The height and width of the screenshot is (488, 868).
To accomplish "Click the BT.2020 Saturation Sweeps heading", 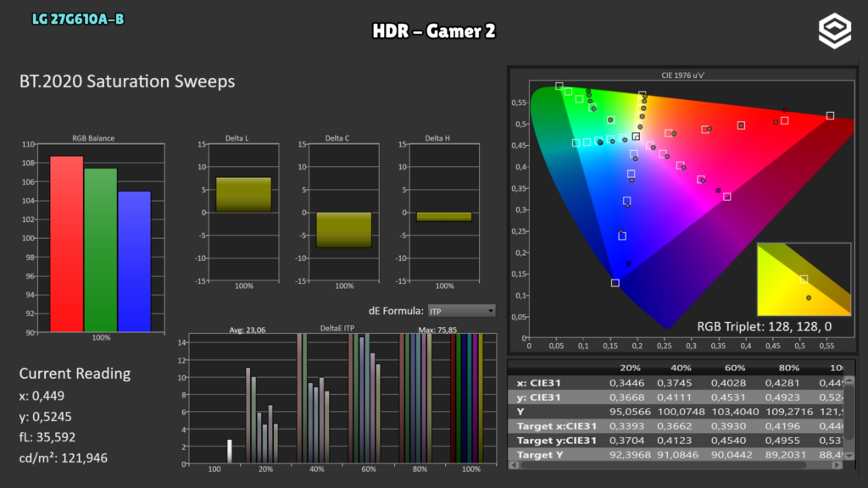I will (127, 81).
